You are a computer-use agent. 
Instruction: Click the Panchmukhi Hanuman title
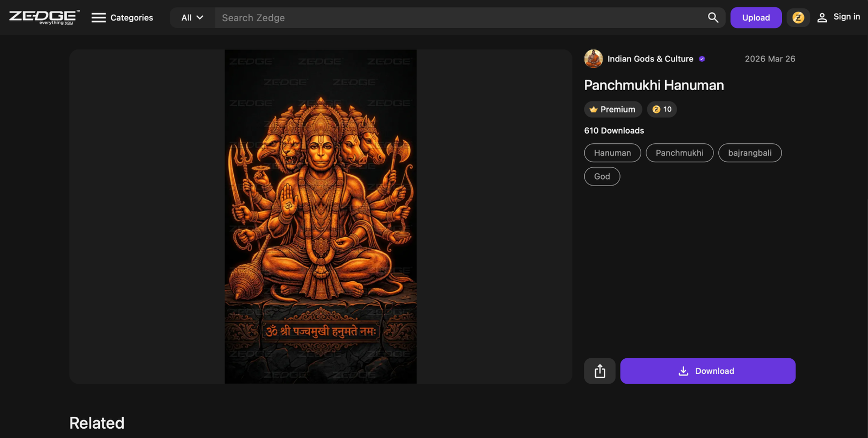pos(654,85)
